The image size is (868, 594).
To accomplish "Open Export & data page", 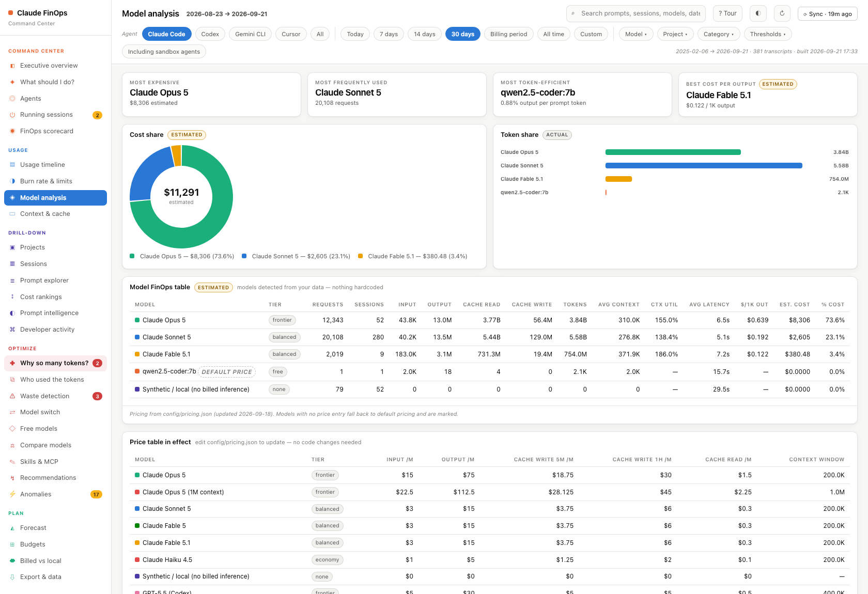I will 55,577.
